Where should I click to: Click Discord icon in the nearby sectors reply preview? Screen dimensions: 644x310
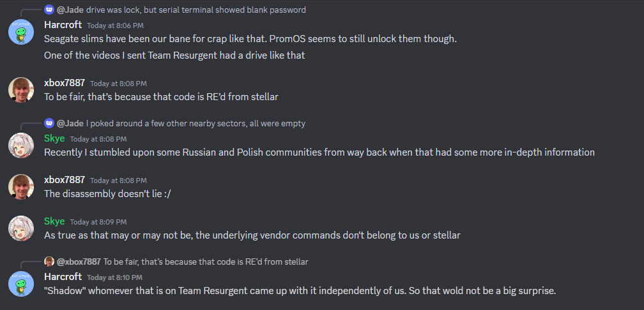49,123
